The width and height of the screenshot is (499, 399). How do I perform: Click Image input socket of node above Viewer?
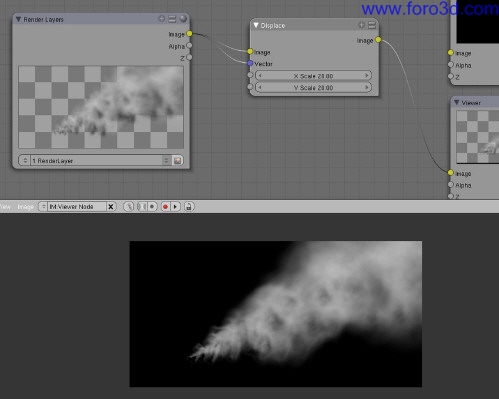click(451, 53)
